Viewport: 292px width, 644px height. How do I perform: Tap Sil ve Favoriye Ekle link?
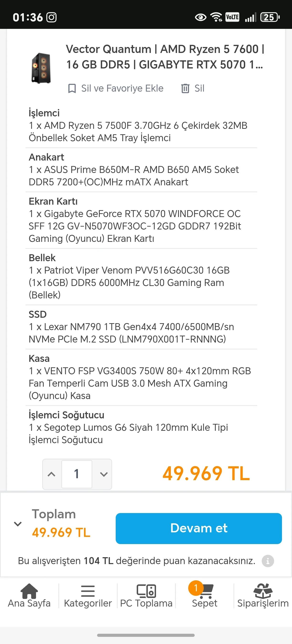122,88
